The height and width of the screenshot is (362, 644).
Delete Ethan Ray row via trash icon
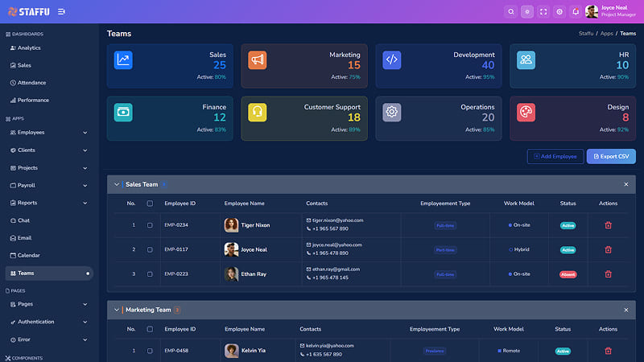609,274
